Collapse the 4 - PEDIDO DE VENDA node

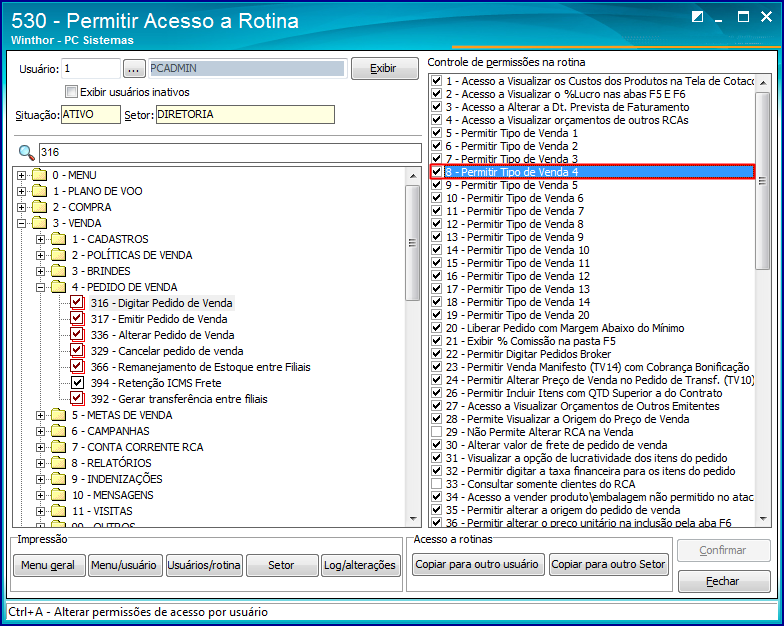coord(40,288)
